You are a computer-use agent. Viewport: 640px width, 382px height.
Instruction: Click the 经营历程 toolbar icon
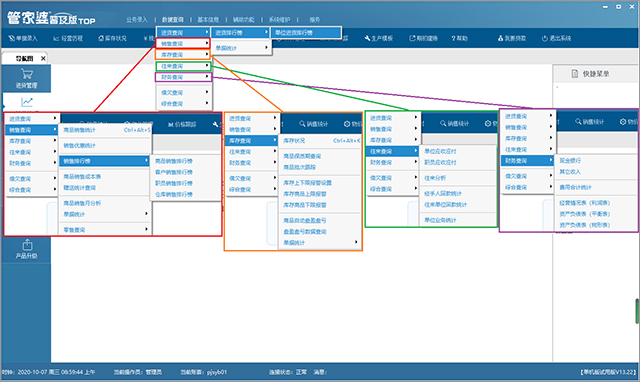click(68, 38)
